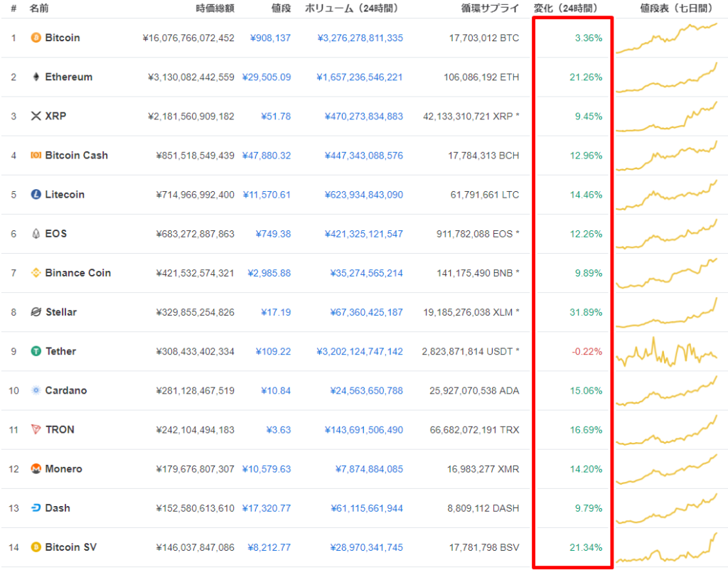Open Monero volume link ¥7,874,884,085

pyautogui.click(x=369, y=469)
